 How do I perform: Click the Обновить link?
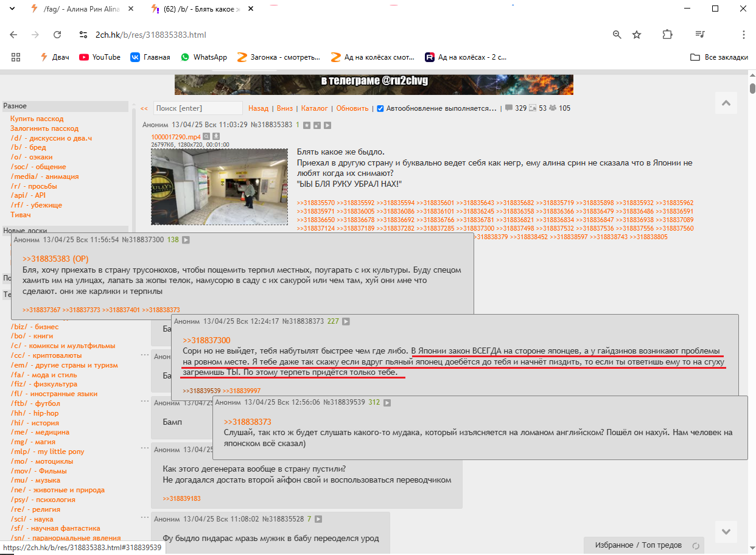pos(352,108)
